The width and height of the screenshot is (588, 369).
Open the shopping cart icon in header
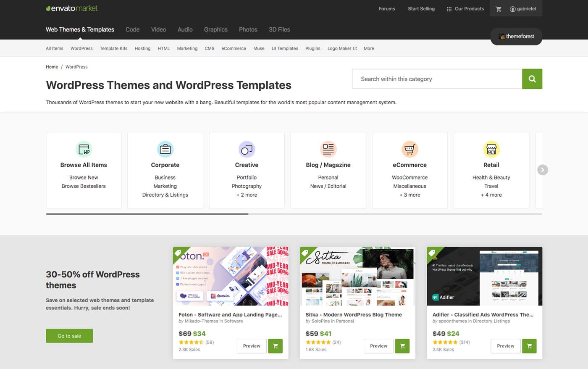[499, 9]
